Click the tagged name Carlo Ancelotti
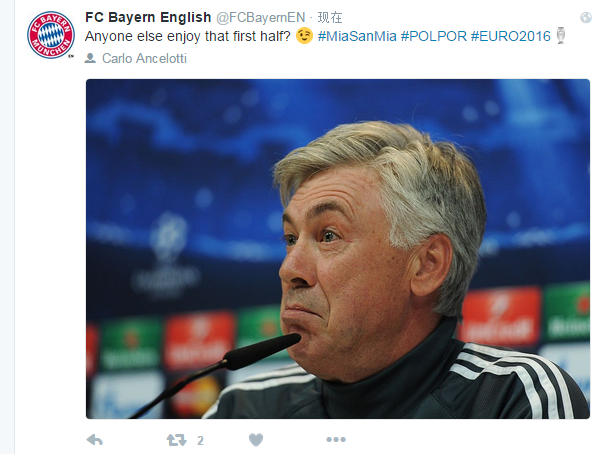The width and height of the screenshot is (601, 454). tap(144, 58)
